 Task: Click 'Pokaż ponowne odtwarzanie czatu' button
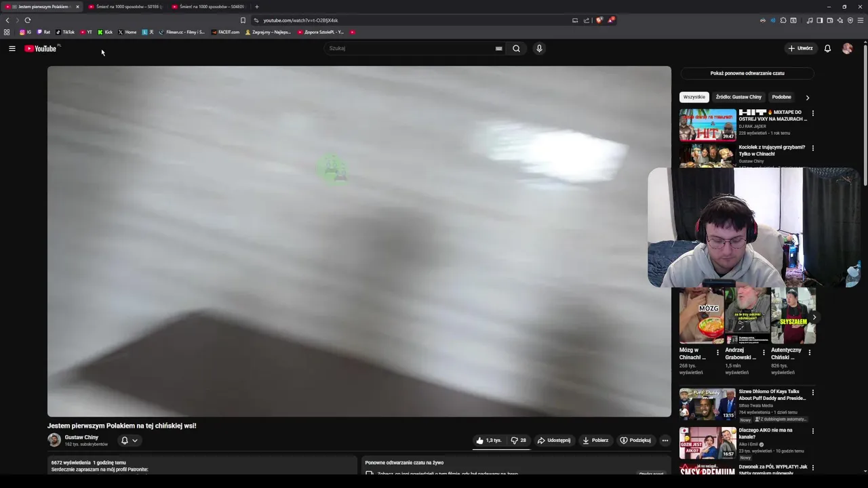tap(747, 73)
